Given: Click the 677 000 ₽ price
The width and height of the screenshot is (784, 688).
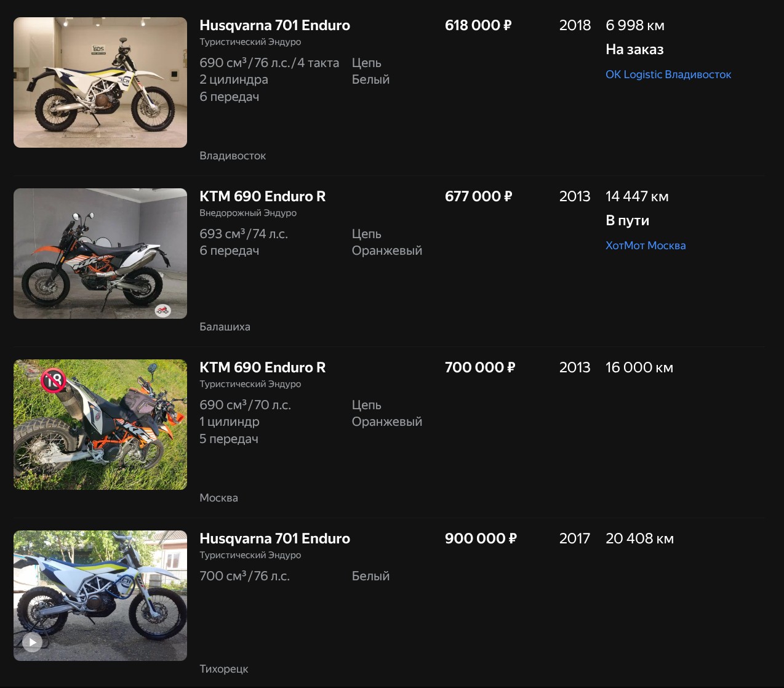Looking at the screenshot, I should click(x=478, y=196).
